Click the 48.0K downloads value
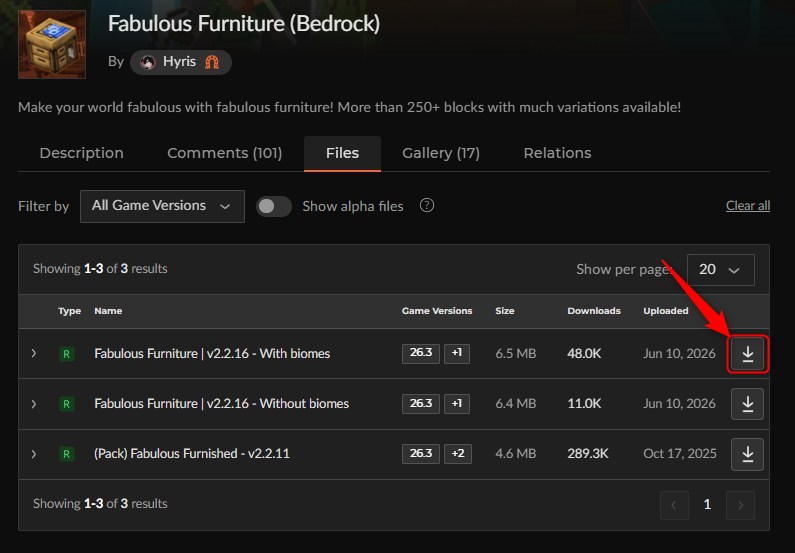Image resolution: width=795 pixels, height=553 pixels. 584,353
